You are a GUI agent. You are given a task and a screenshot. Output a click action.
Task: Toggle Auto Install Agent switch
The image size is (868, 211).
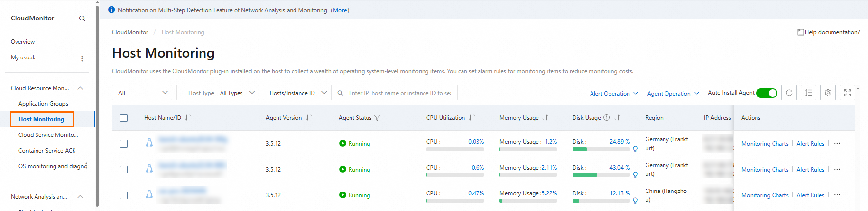pos(767,93)
